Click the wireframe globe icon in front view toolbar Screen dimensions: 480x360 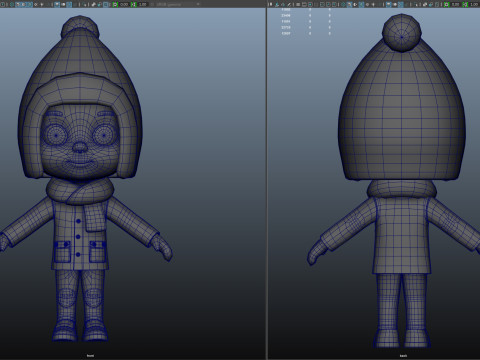(12, 4)
